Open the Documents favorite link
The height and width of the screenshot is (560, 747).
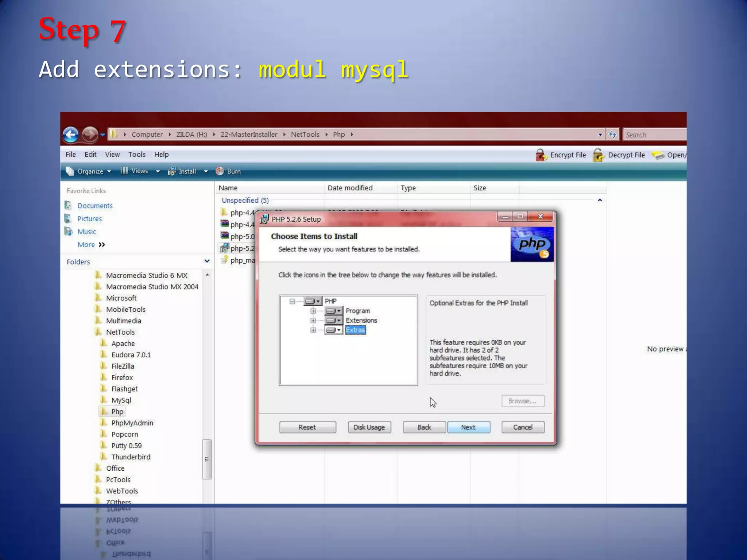[x=95, y=206]
